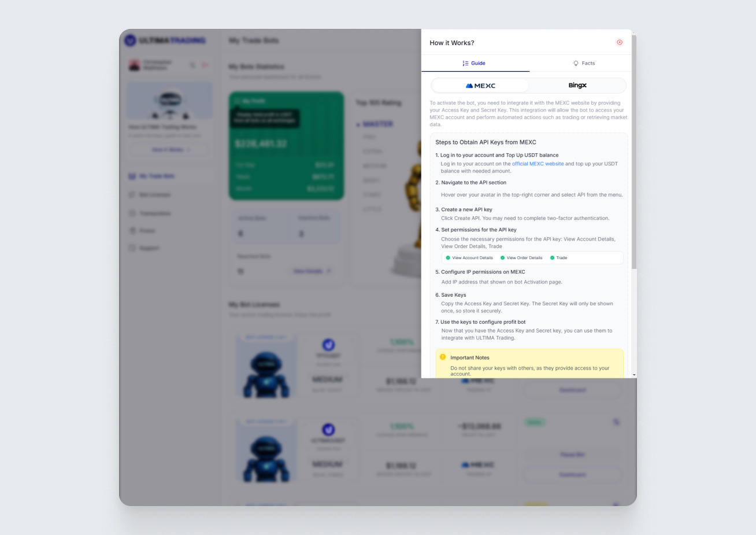Screen dimensions: 756x535
Task: Click the MEXC logo icon
Action: 469,86
